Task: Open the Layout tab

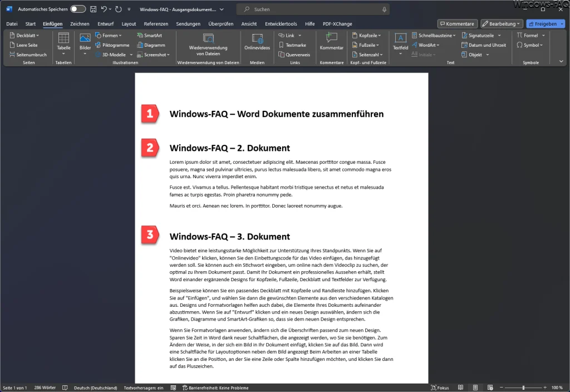Action: click(x=129, y=23)
